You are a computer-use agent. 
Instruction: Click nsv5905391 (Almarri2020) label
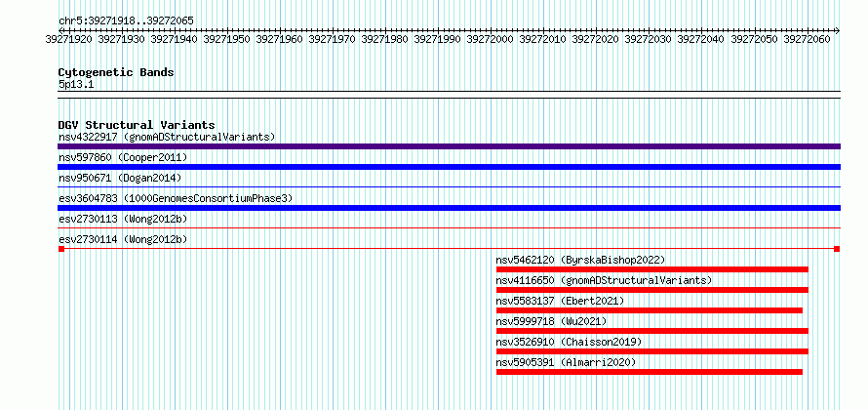coord(566,362)
